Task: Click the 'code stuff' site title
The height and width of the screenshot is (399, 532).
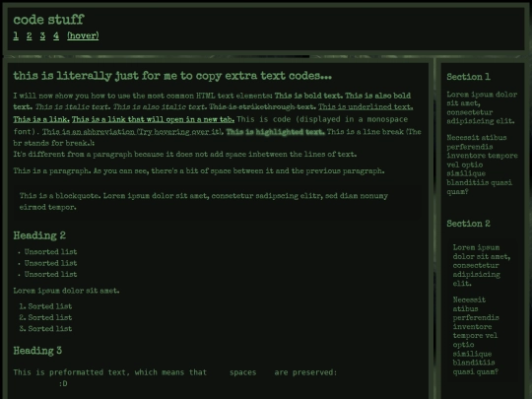Action: (48, 20)
